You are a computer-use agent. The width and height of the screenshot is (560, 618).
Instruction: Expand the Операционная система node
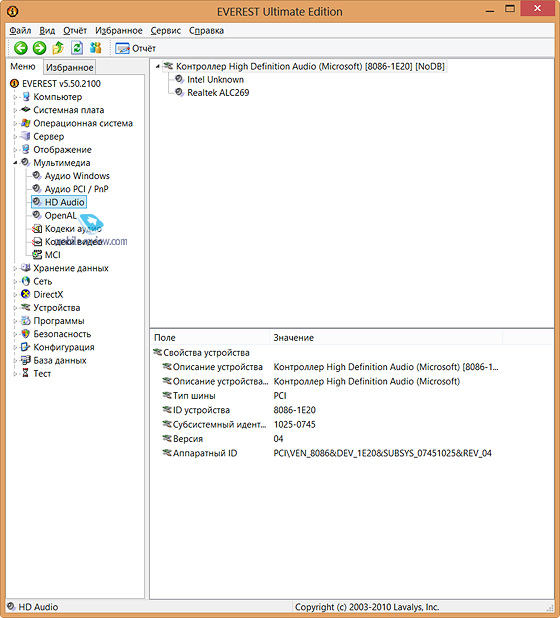pos(15,123)
